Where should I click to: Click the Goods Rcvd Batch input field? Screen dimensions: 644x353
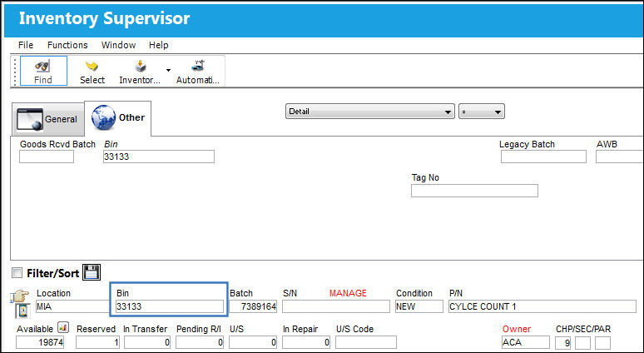[x=47, y=157]
